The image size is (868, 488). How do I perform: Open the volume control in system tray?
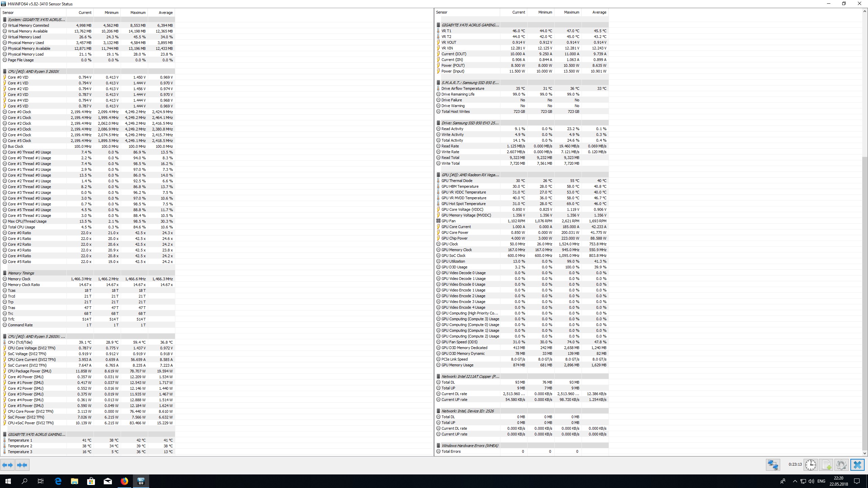tap(811, 481)
